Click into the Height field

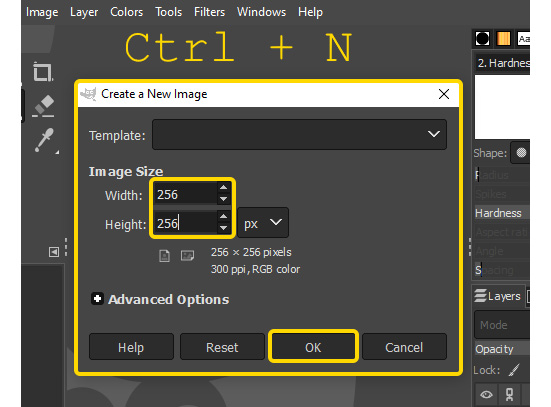(186, 223)
